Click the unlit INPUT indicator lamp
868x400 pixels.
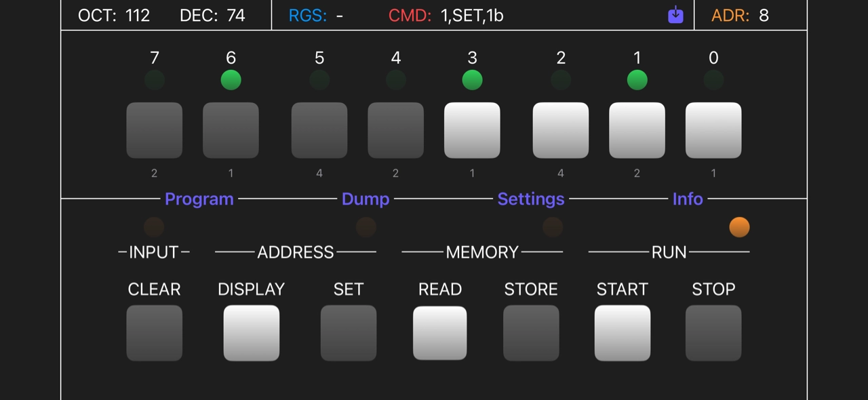click(154, 227)
